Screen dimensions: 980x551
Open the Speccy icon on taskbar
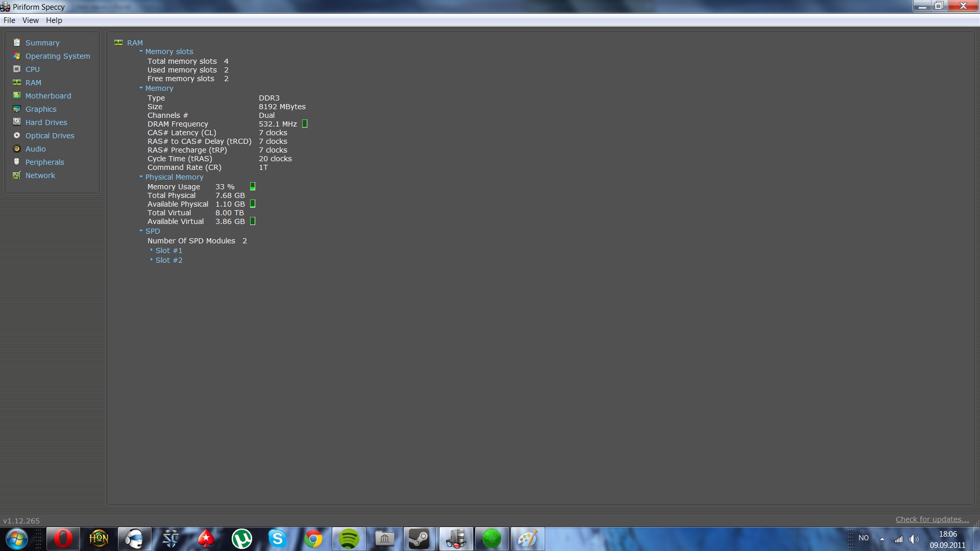click(x=456, y=539)
